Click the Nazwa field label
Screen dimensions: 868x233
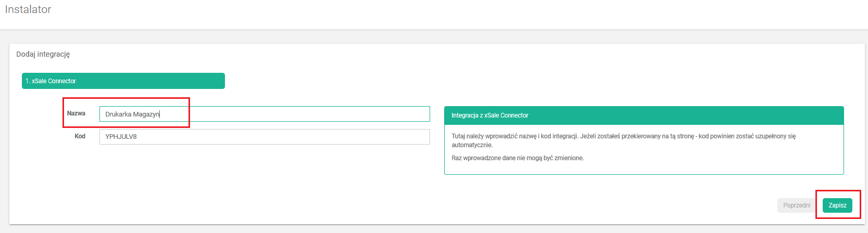76,113
